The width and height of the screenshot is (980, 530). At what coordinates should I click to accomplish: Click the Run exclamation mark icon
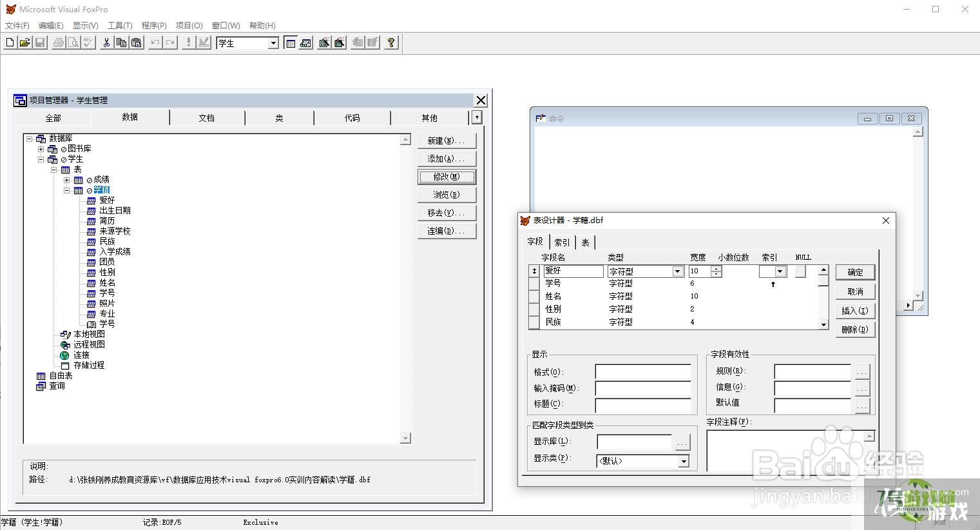coord(188,43)
